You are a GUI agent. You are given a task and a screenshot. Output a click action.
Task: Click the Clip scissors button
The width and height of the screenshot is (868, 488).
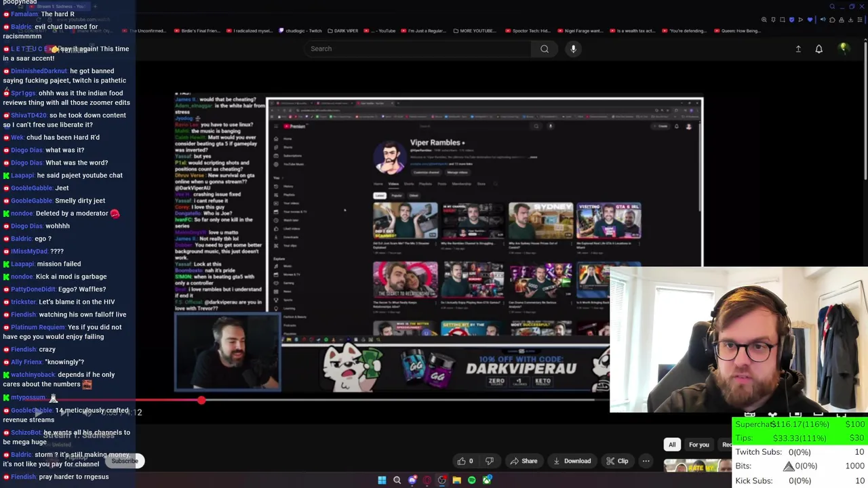point(616,461)
